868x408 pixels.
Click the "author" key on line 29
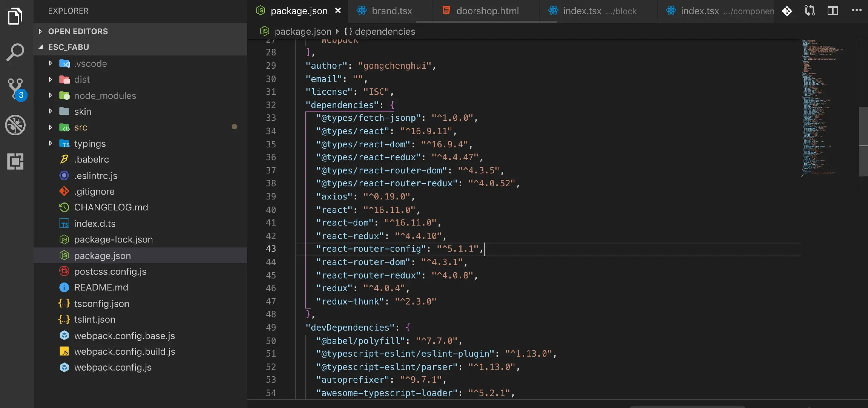pos(326,66)
